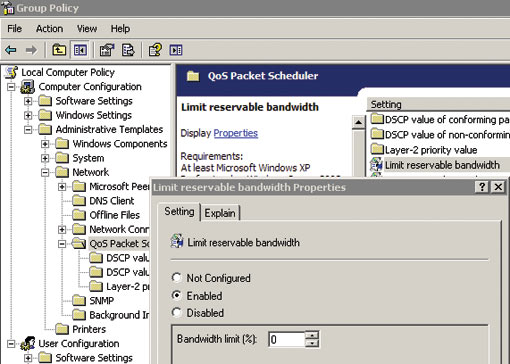Viewport: 510px width, 364px height.
Task: Click the Layer-2 priority value folder icon in list
Action: click(377, 149)
